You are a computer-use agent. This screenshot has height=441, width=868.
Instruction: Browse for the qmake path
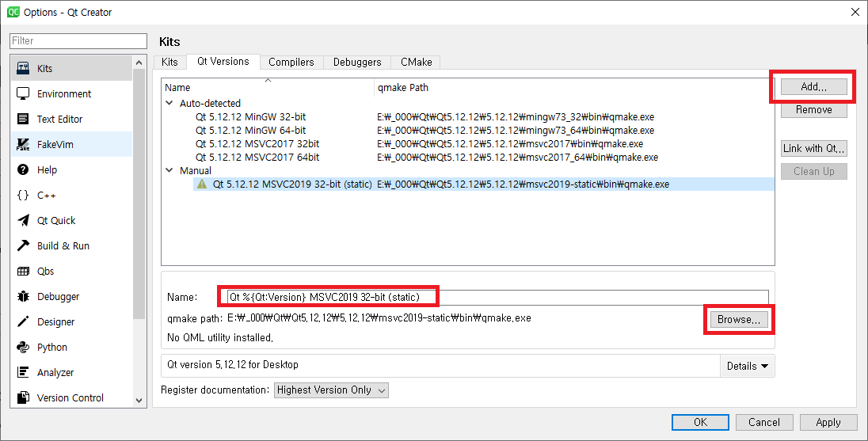[x=738, y=319]
